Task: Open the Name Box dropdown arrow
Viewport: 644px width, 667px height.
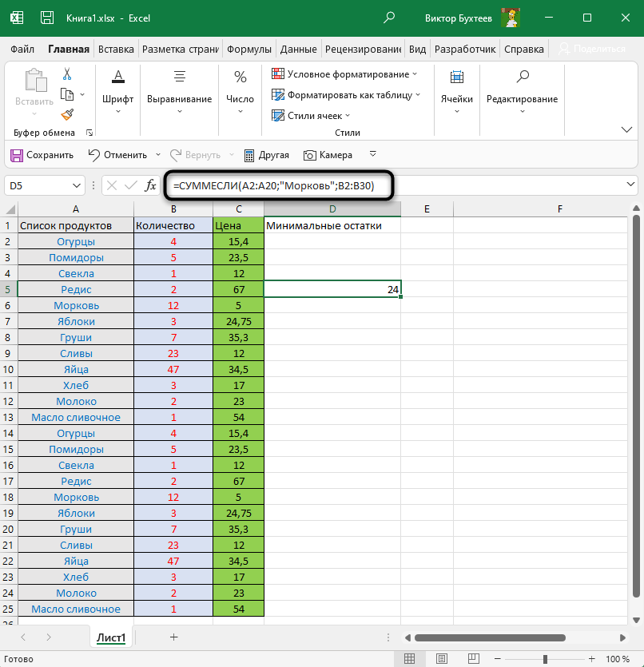Action: [x=78, y=185]
